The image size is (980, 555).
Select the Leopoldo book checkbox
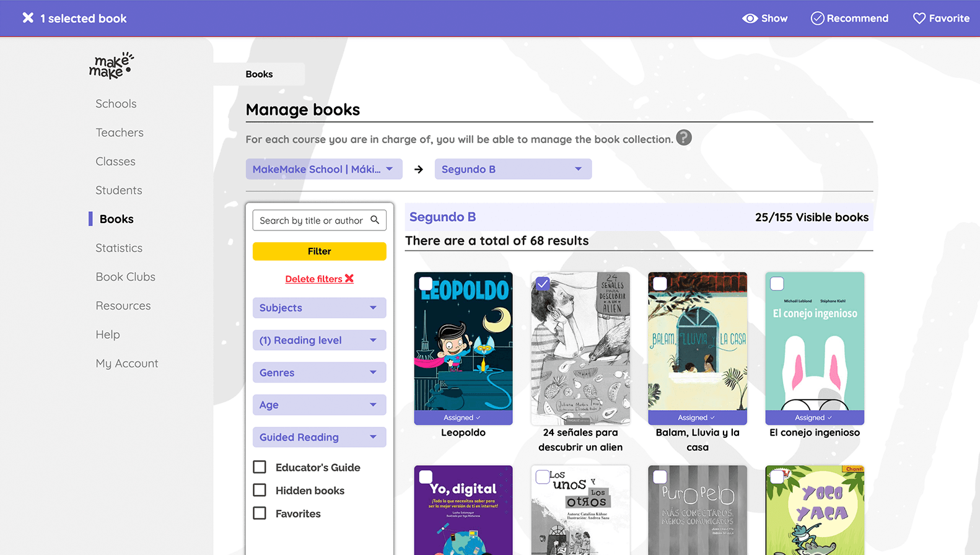[x=426, y=284]
